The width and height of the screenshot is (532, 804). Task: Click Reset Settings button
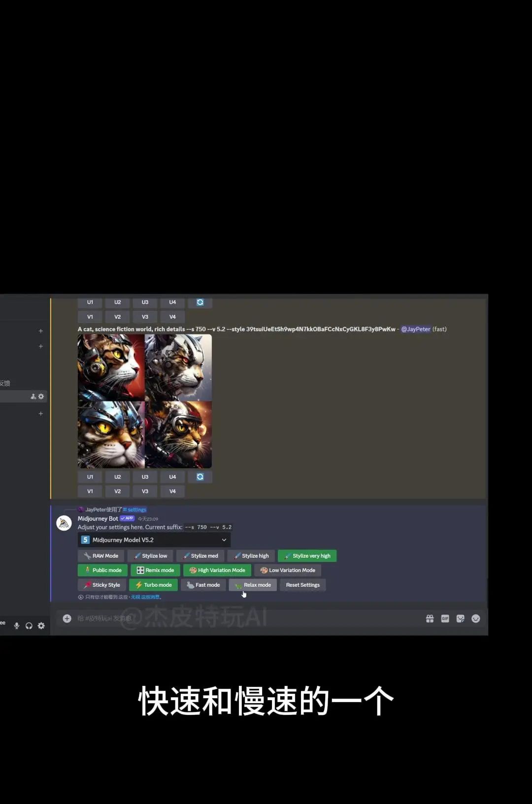click(302, 585)
